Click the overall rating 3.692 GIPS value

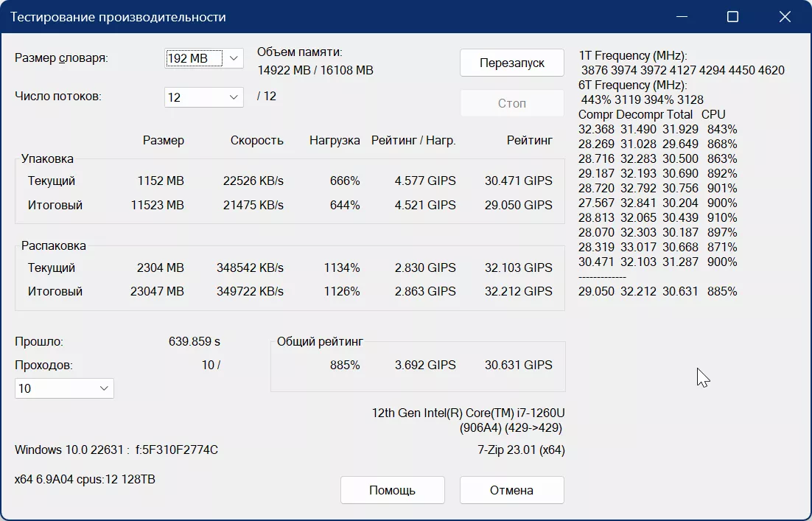click(425, 365)
